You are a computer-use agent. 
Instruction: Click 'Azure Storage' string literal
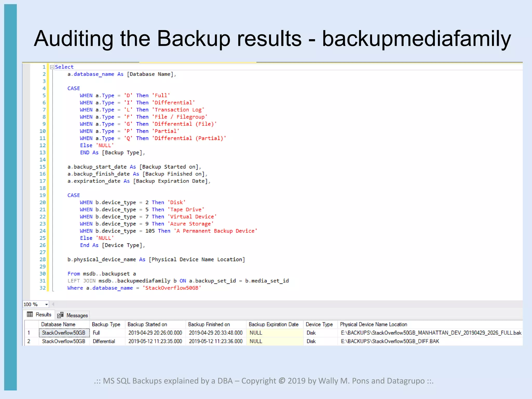point(190,224)
